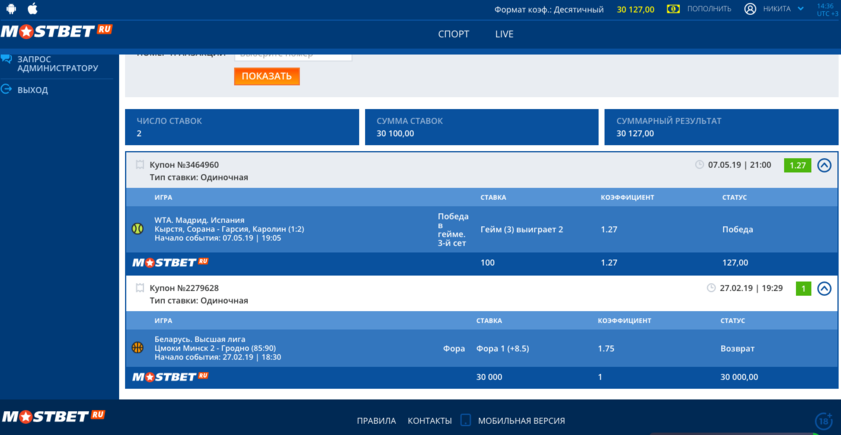Image resolution: width=841 pixels, height=435 pixels.
Task: Click the 1.75 coefficient value
Action: (x=606, y=349)
